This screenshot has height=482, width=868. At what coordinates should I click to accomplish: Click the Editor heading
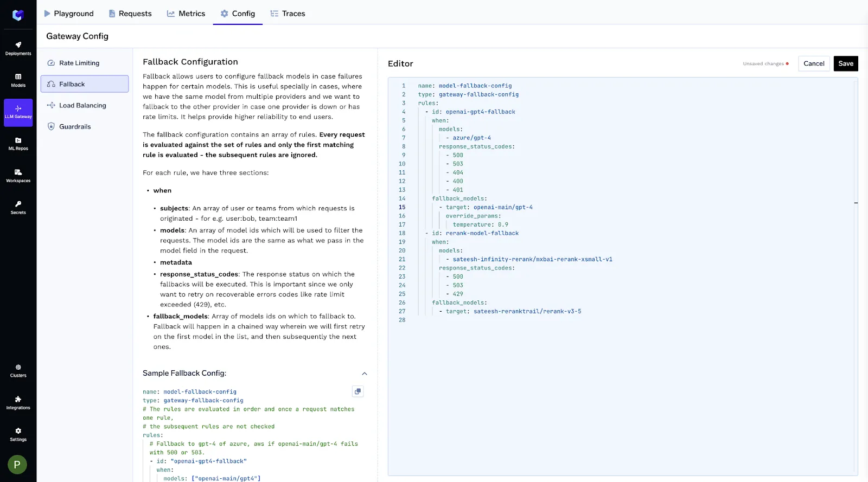(x=400, y=63)
